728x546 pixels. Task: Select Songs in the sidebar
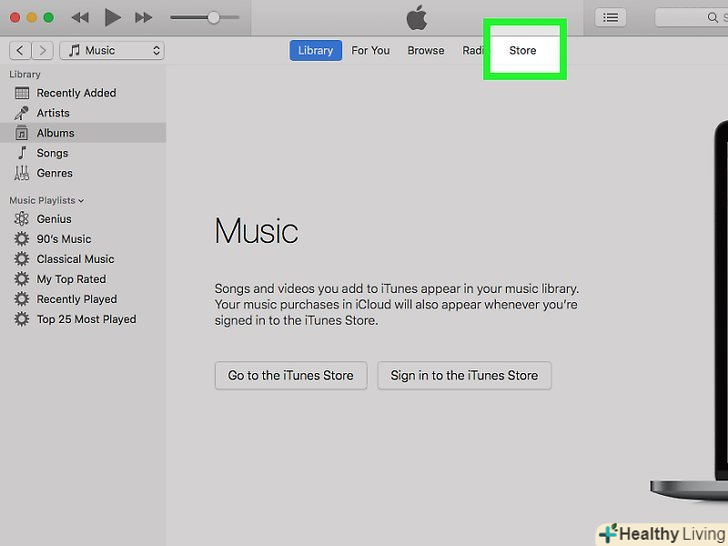pos(84,153)
